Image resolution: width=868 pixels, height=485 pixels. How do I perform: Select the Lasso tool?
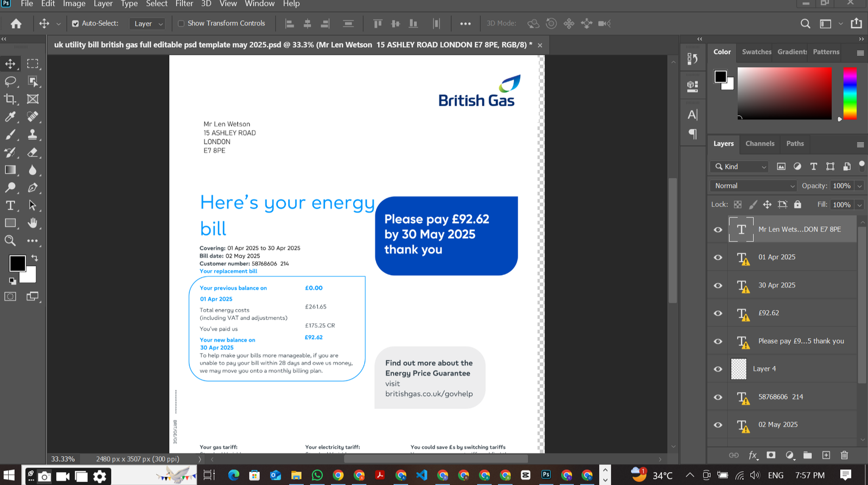[10, 81]
